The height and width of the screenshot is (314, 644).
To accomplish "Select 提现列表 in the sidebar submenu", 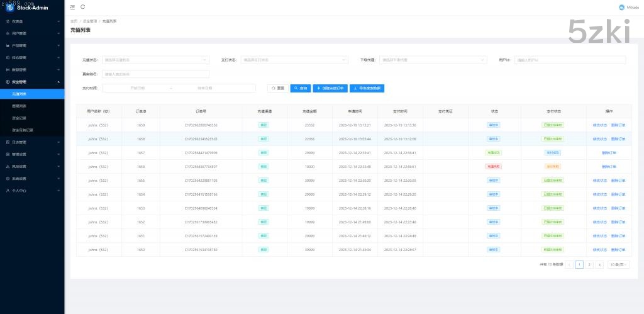I will (x=19, y=106).
